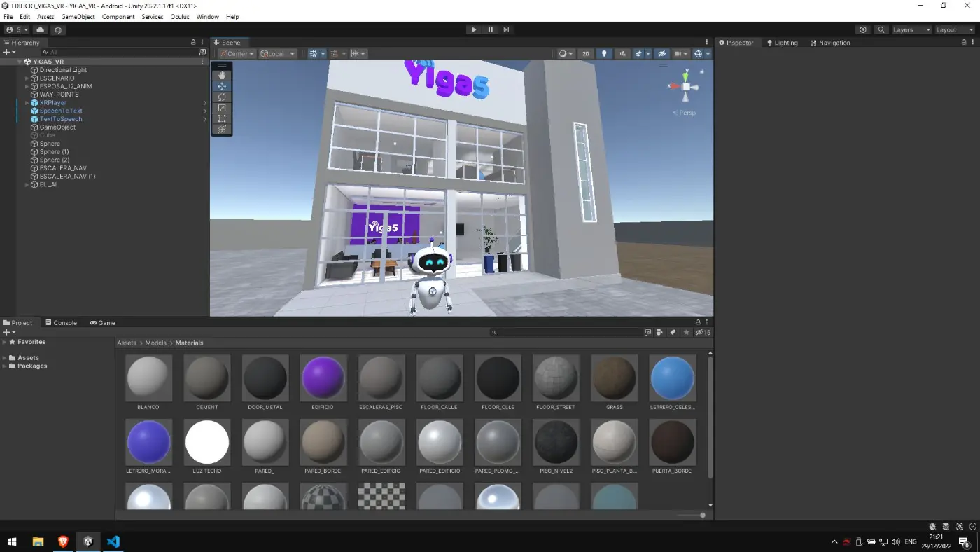Start Play mode
Viewport: 980px width, 552px height.
[x=474, y=29]
